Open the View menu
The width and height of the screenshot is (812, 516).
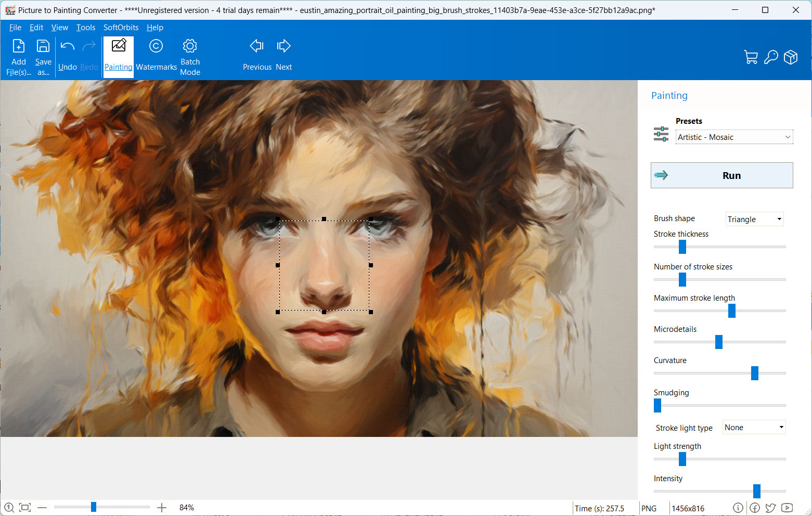point(60,28)
